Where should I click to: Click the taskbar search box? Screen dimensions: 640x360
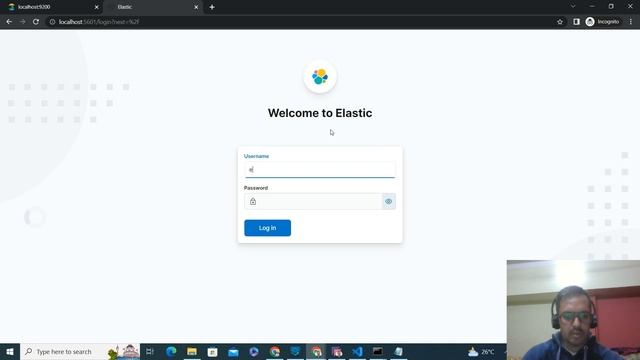coord(80,351)
